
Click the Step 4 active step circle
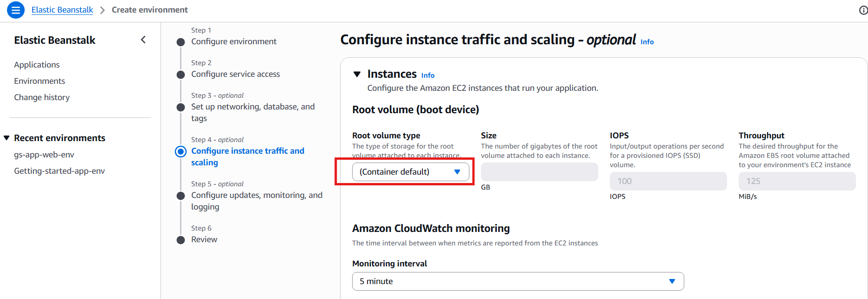(x=180, y=152)
